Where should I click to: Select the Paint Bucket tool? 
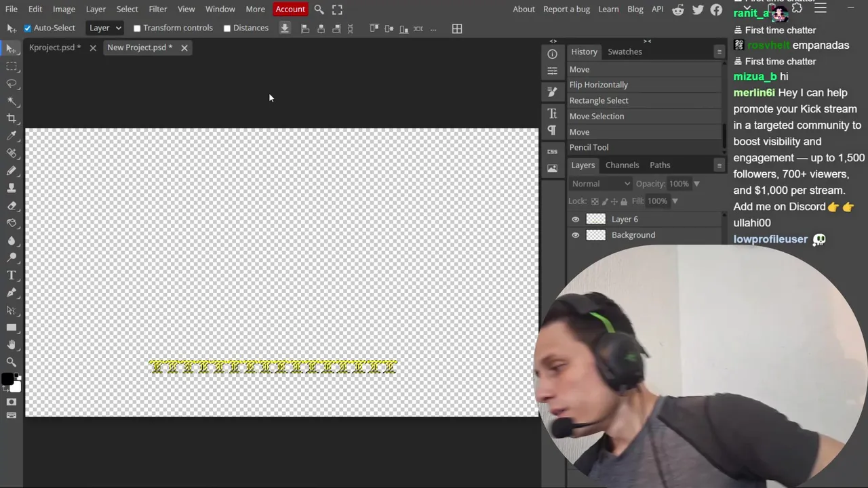[12, 223]
